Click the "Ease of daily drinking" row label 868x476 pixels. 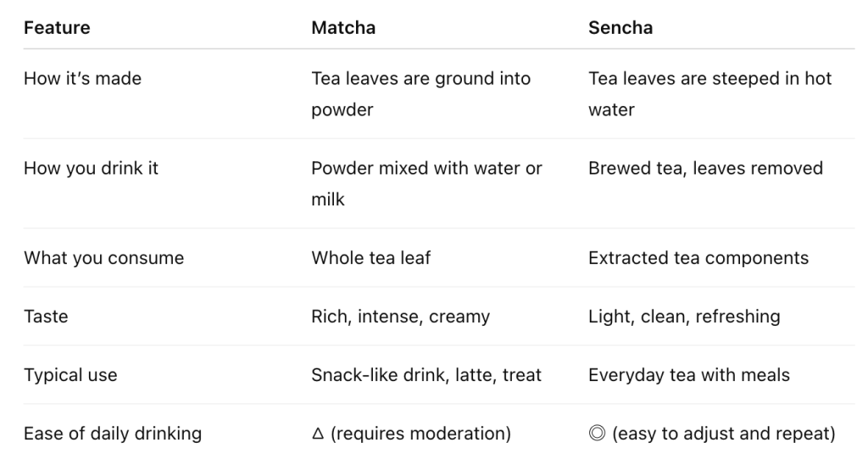(113, 434)
